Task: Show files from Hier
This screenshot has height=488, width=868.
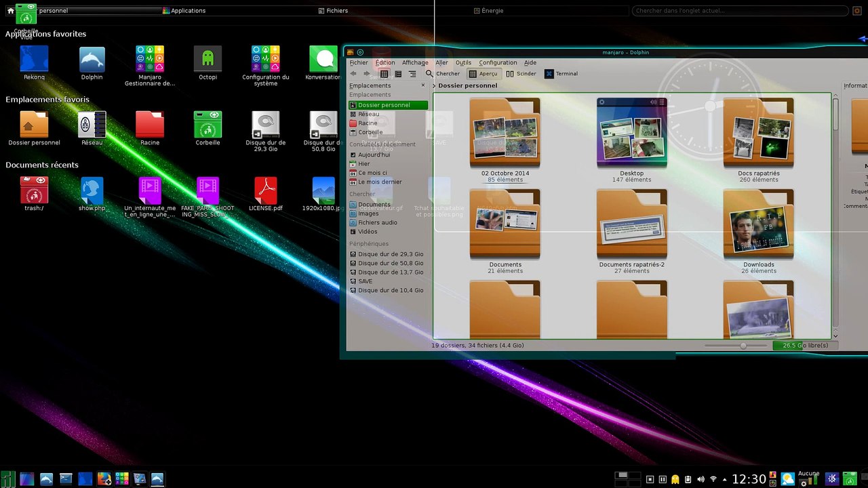Action: [x=389, y=163]
